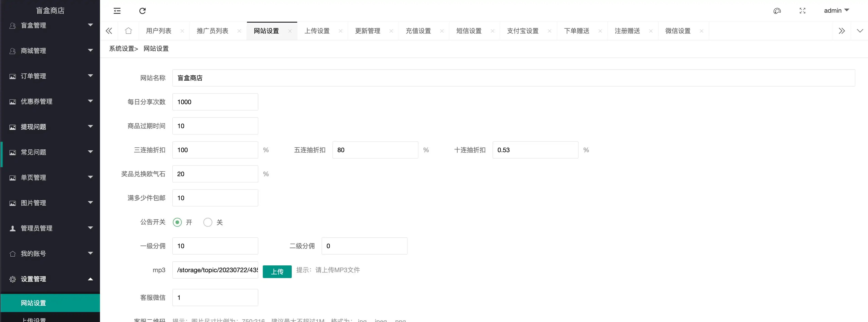Click the 商品过期时间 input field

(x=215, y=126)
